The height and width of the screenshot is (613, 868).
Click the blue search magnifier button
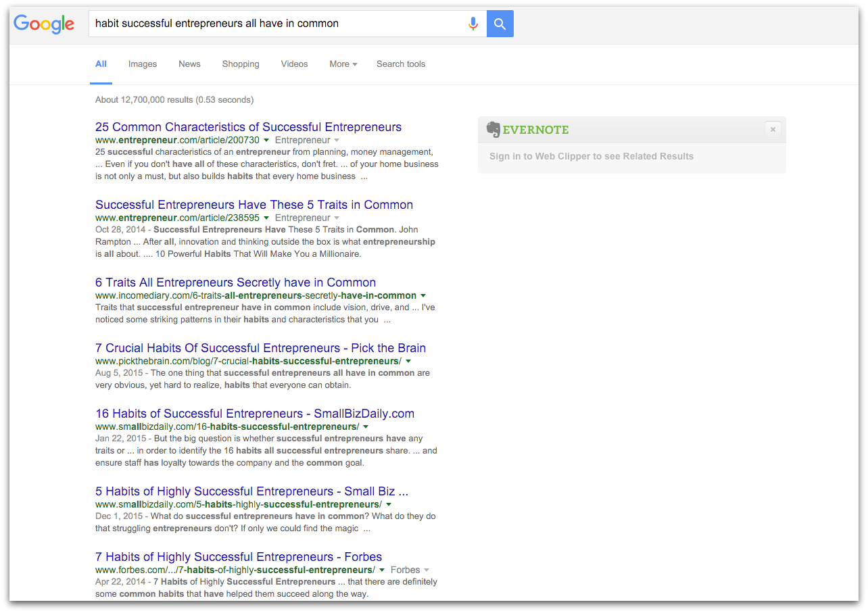[x=500, y=24]
